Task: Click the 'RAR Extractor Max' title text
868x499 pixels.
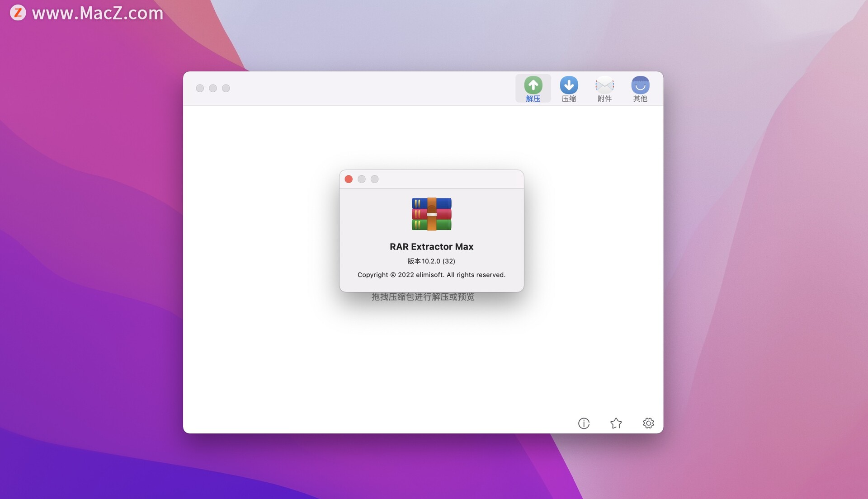Action: pos(431,247)
